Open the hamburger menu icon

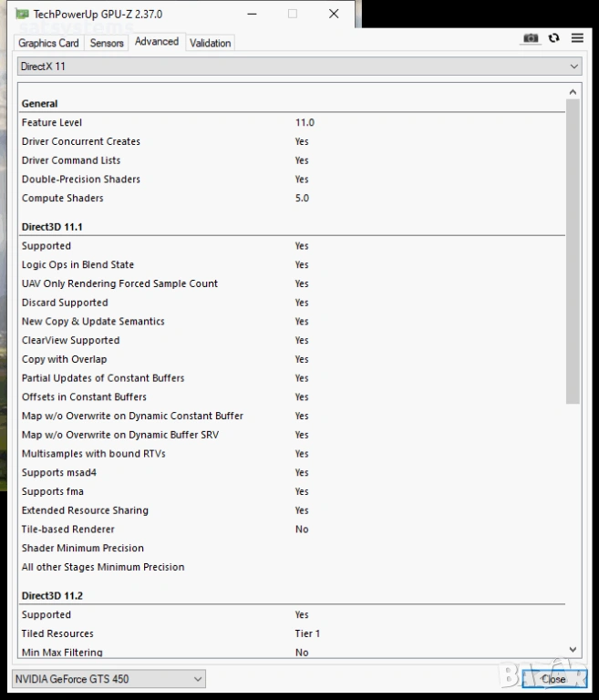tap(577, 38)
